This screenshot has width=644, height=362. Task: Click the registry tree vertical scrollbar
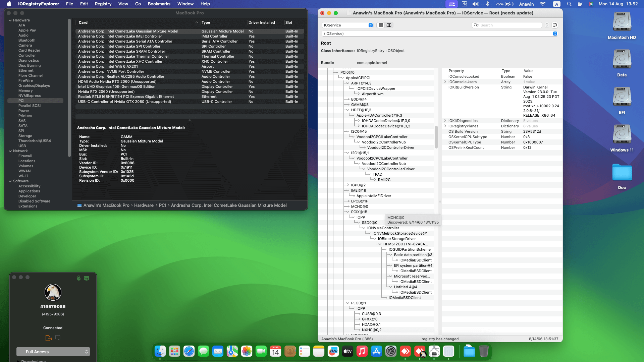[x=436, y=137]
